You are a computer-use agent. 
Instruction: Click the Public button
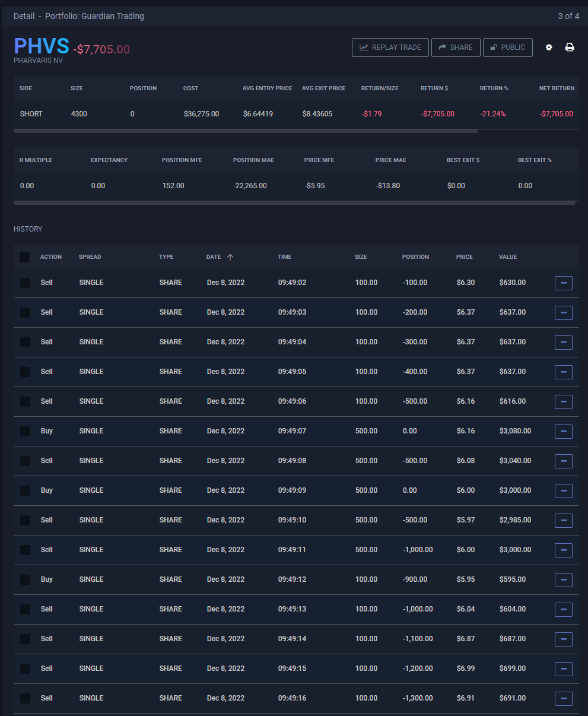(508, 47)
